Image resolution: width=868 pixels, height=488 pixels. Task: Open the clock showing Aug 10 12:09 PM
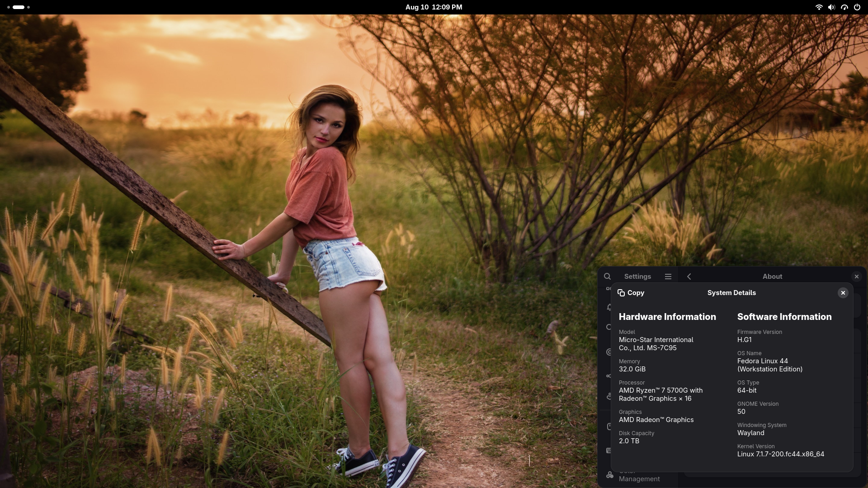[434, 7]
